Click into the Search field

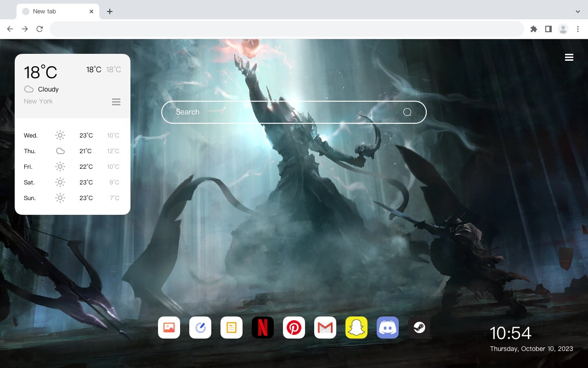[x=294, y=112]
